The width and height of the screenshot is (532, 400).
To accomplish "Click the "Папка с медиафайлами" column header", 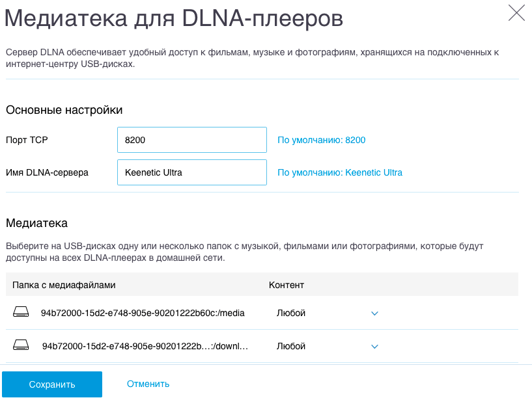I will [x=64, y=285].
